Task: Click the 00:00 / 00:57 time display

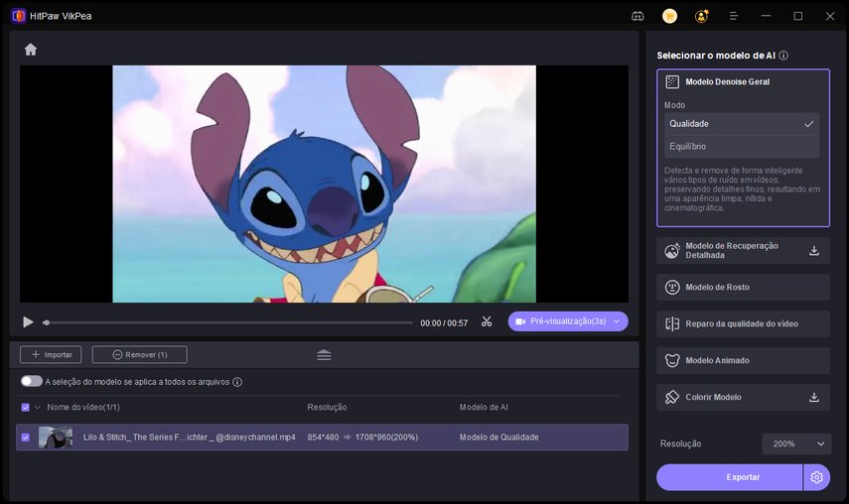Action: pos(444,322)
